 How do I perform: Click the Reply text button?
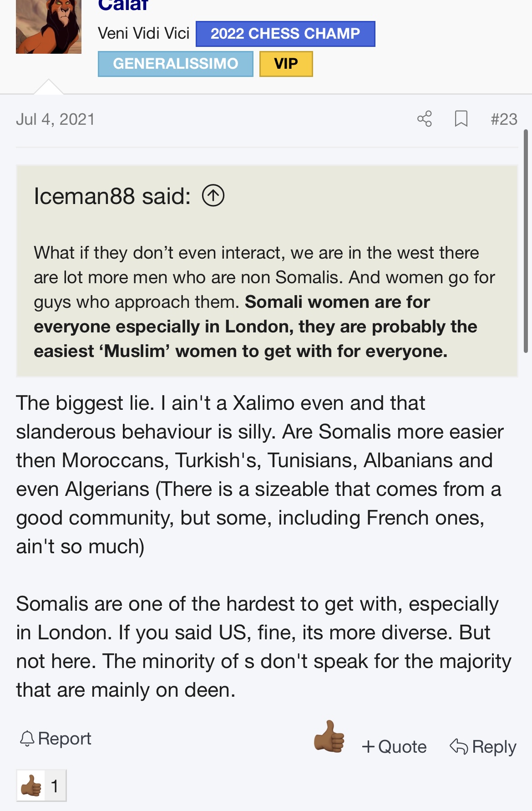[494, 747]
